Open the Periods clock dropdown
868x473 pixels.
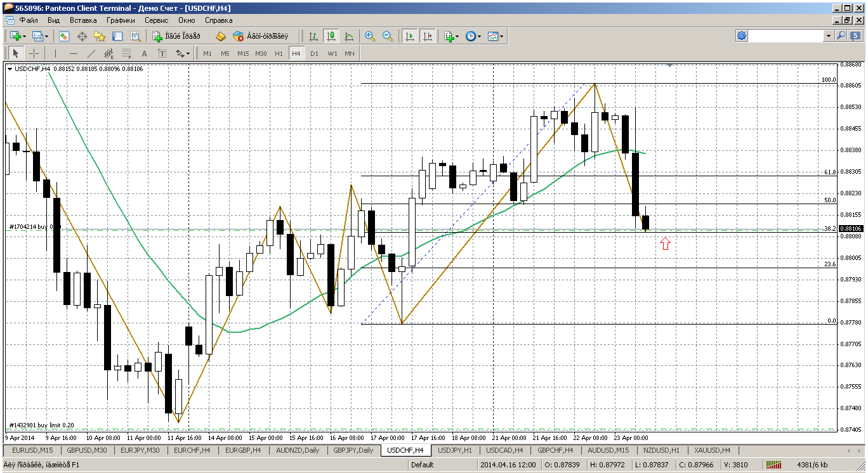473,36
